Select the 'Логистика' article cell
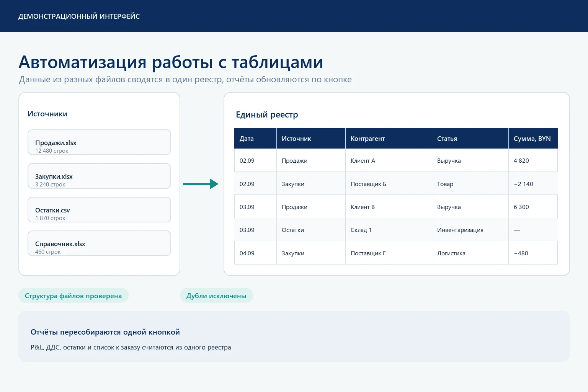Image resolution: width=588 pixels, height=392 pixels. tap(470, 253)
